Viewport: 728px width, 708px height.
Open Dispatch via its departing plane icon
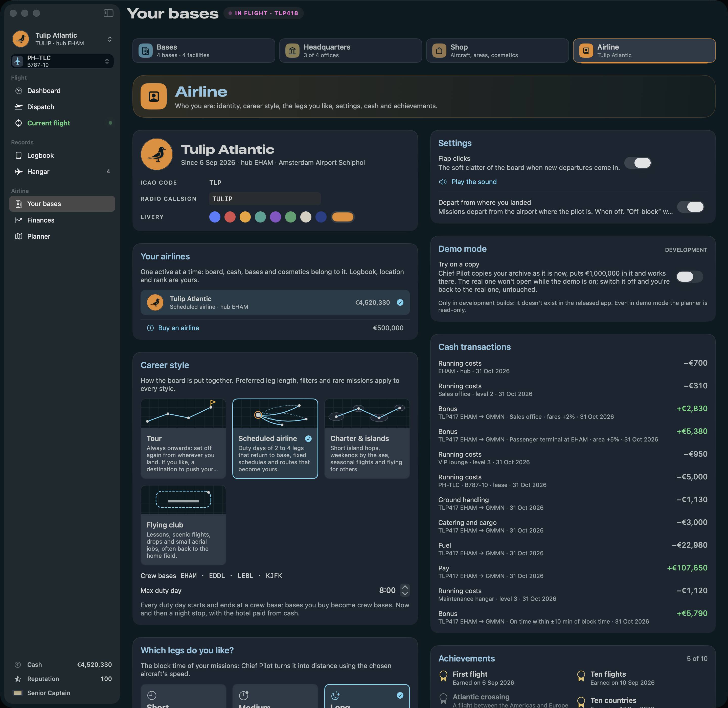tap(19, 107)
